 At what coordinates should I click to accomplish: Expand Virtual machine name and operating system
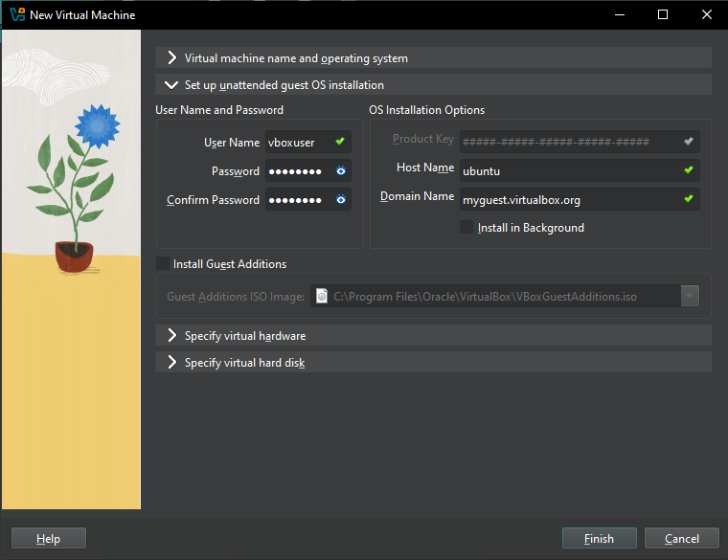click(x=172, y=58)
